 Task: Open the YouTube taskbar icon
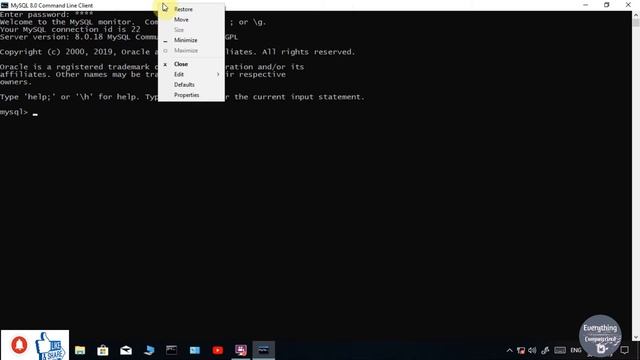pyautogui.click(x=218, y=350)
